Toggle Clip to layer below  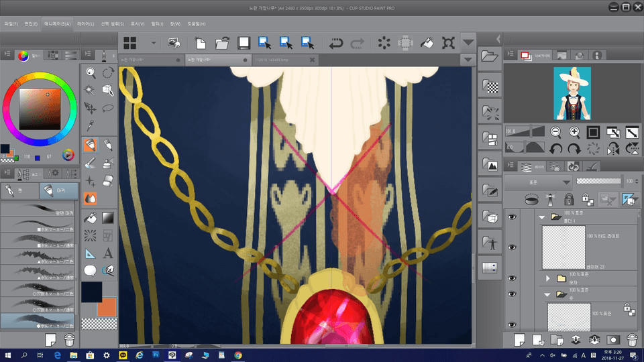point(531,200)
